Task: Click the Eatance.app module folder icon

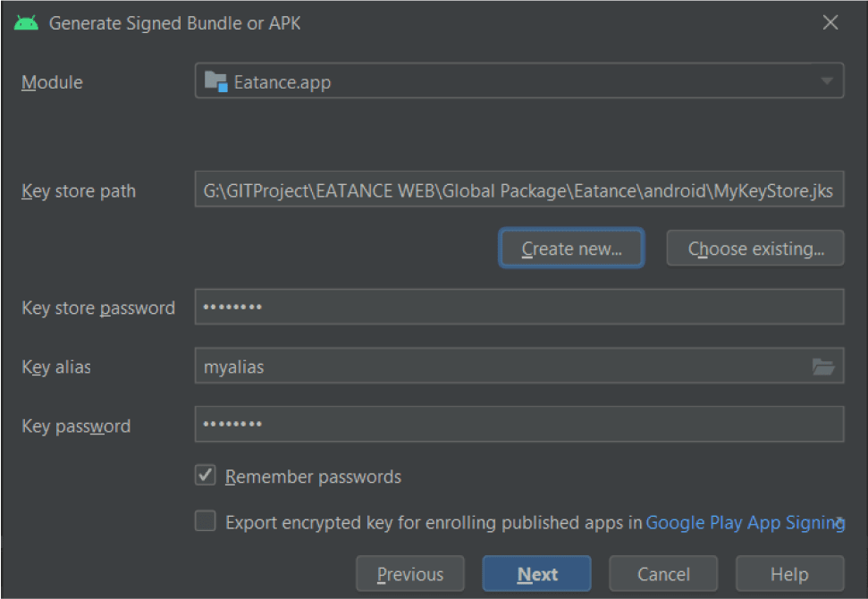Action: click(x=215, y=82)
